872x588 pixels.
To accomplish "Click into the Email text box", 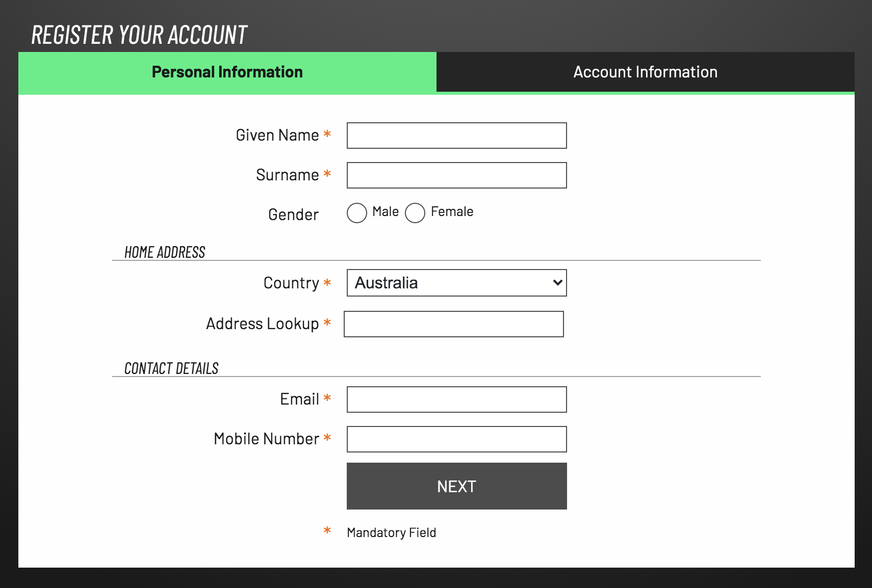I will point(456,399).
